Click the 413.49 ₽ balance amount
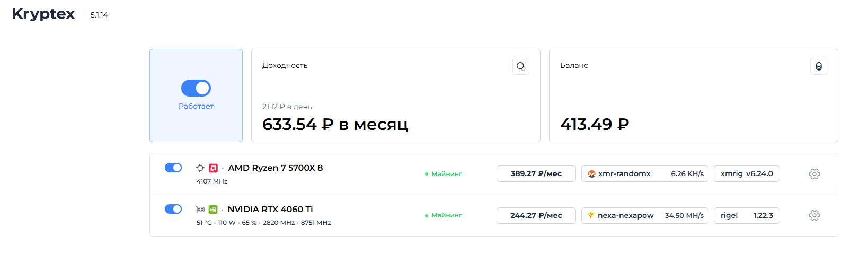This screenshot has width=868, height=253. (x=595, y=125)
